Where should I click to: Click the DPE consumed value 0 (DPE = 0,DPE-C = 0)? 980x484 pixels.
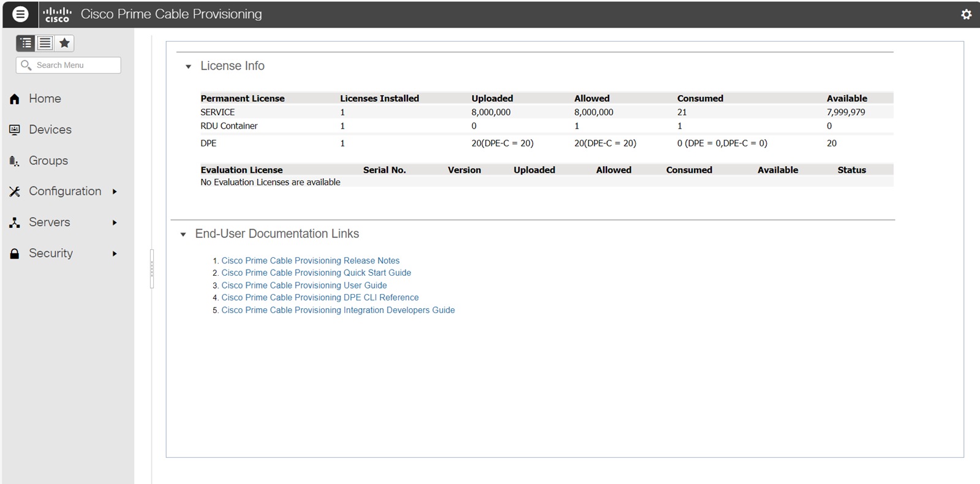pos(722,143)
